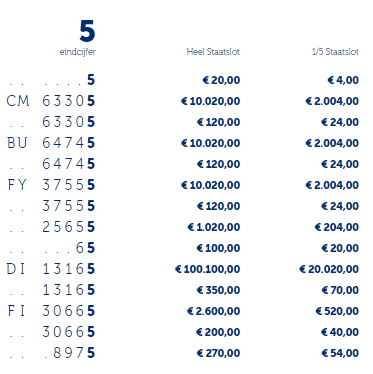Click lot number BU 64745
The image size is (373, 374).
51,143
